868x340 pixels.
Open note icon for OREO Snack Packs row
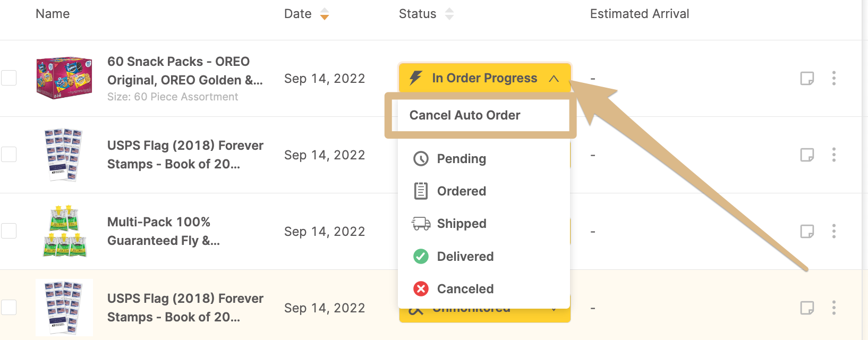807,79
